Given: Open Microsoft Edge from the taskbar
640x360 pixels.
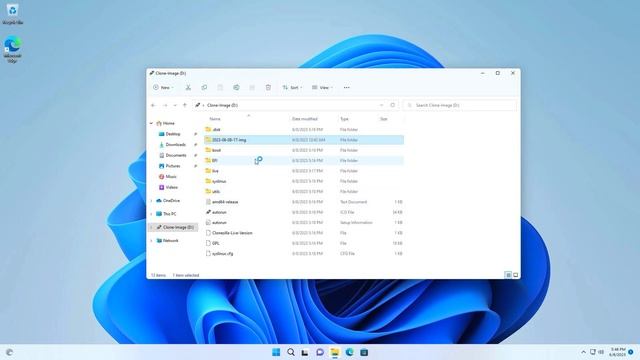Looking at the screenshot, I should [349, 352].
